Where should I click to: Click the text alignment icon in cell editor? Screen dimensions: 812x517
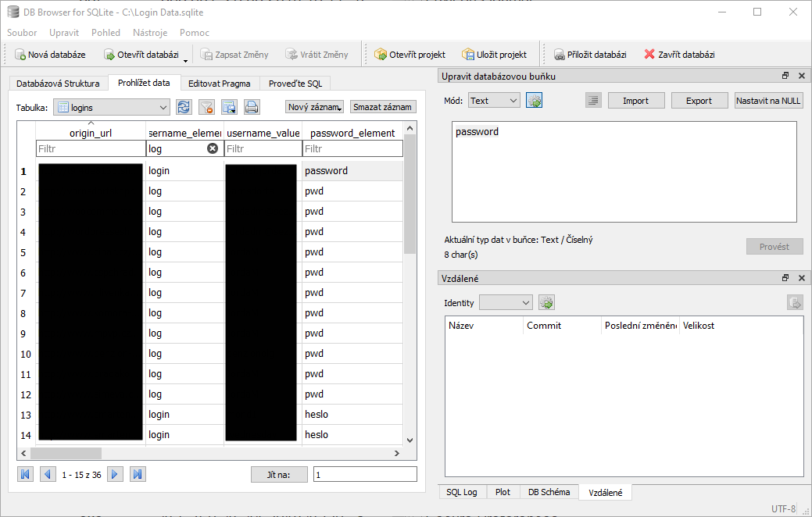coord(593,101)
